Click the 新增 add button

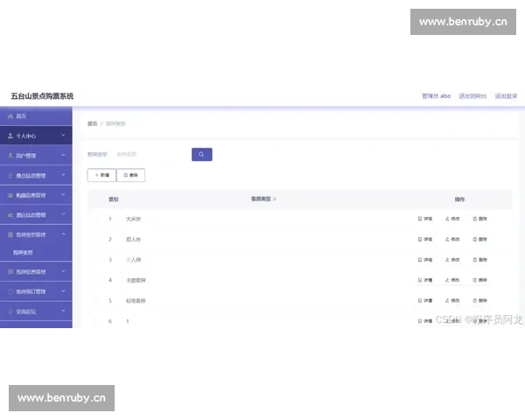coord(101,175)
